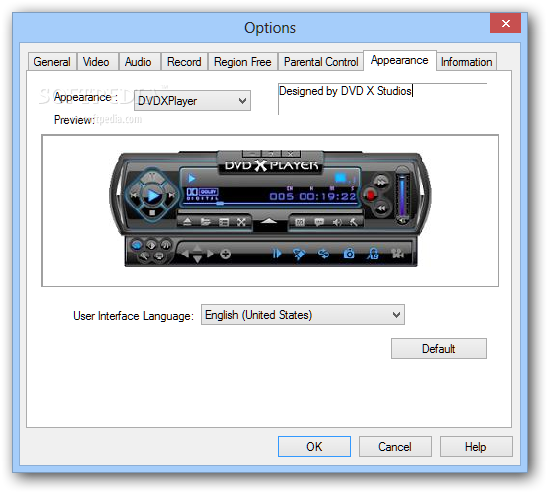Open Help for the Options dialog
This screenshot has width=548, height=493.
click(x=476, y=447)
